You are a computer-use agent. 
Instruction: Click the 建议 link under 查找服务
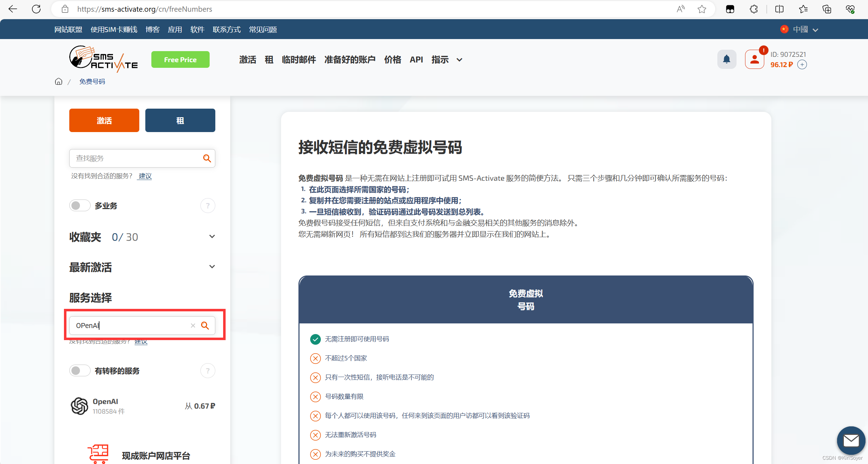tap(145, 176)
